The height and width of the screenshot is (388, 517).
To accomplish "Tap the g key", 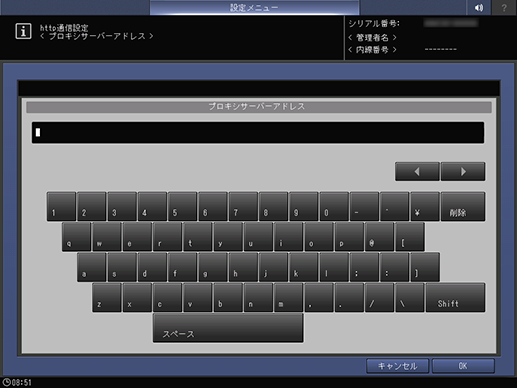I will (213, 267).
